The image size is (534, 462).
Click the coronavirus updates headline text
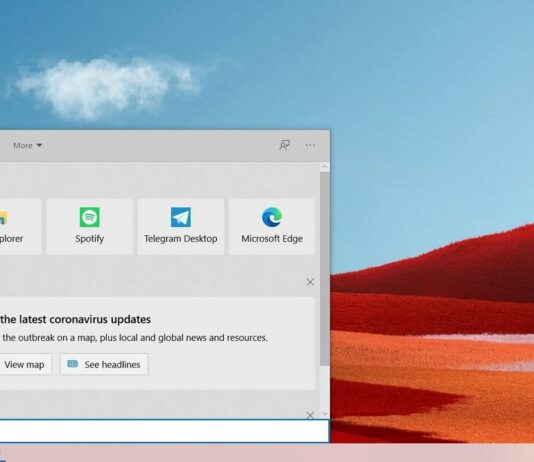click(75, 319)
